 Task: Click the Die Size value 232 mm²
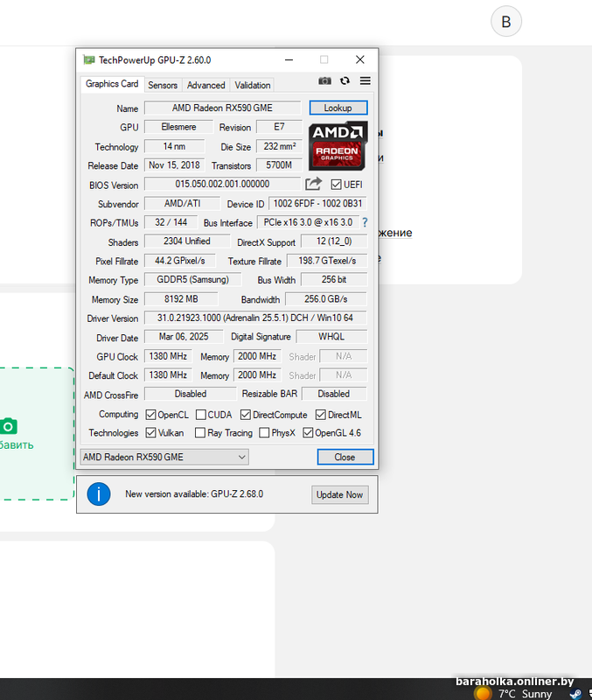click(x=279, y=146)
